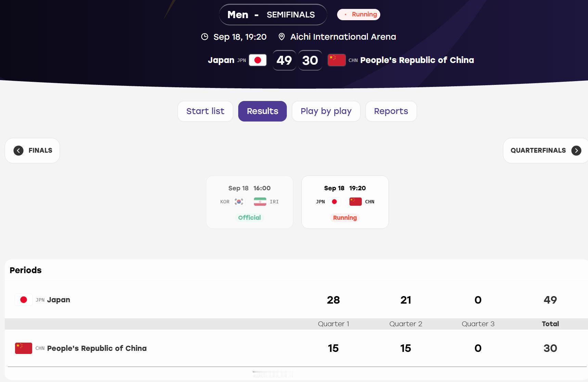Click the China flag in the score header

tap(337, 60)
